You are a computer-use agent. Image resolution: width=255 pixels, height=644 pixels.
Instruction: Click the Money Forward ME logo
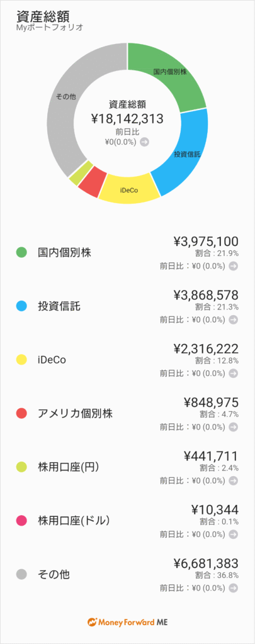click(127, 622)
